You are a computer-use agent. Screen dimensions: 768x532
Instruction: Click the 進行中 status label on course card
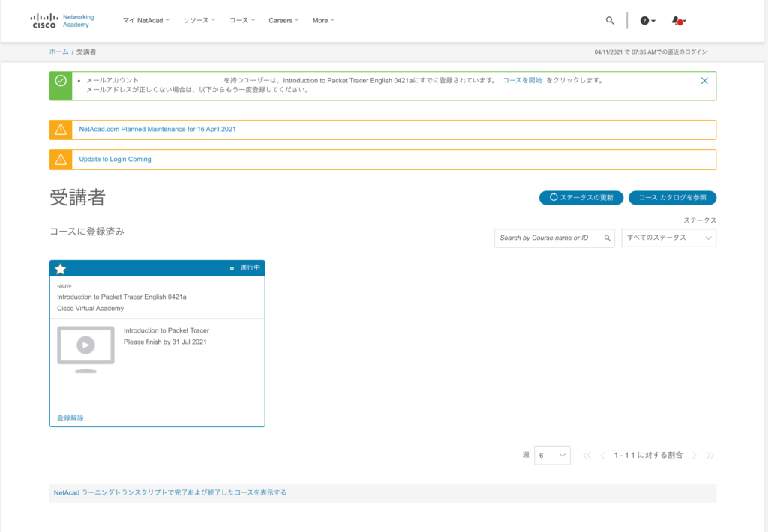click(x=250, y=267)
